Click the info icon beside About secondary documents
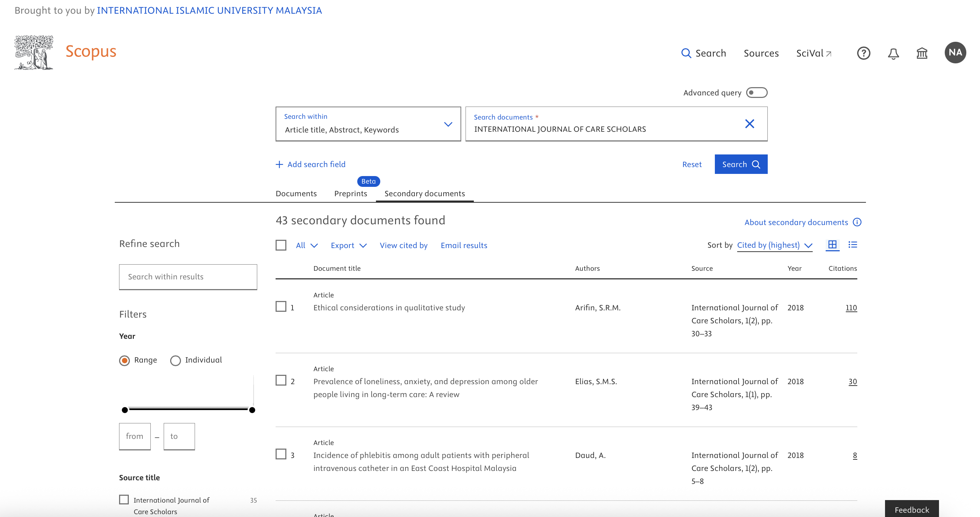The image size is (980, 517). [x=857, y=222]
